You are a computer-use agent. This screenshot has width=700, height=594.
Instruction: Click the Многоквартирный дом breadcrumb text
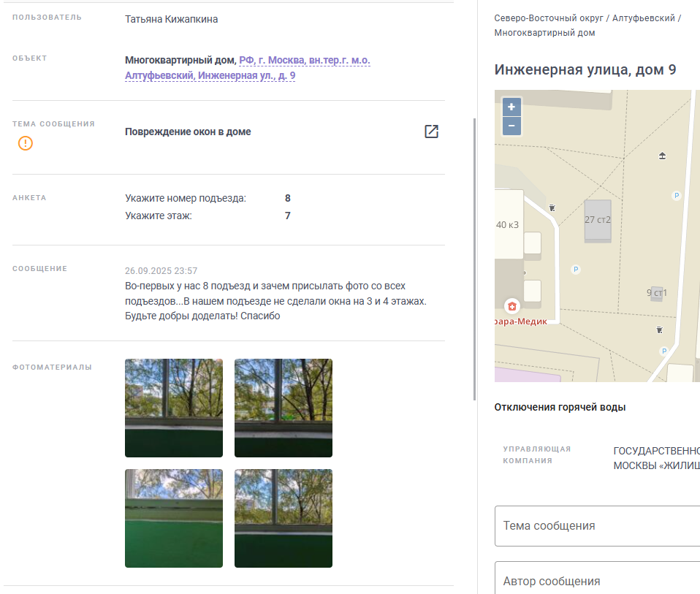tap(544, 33)
